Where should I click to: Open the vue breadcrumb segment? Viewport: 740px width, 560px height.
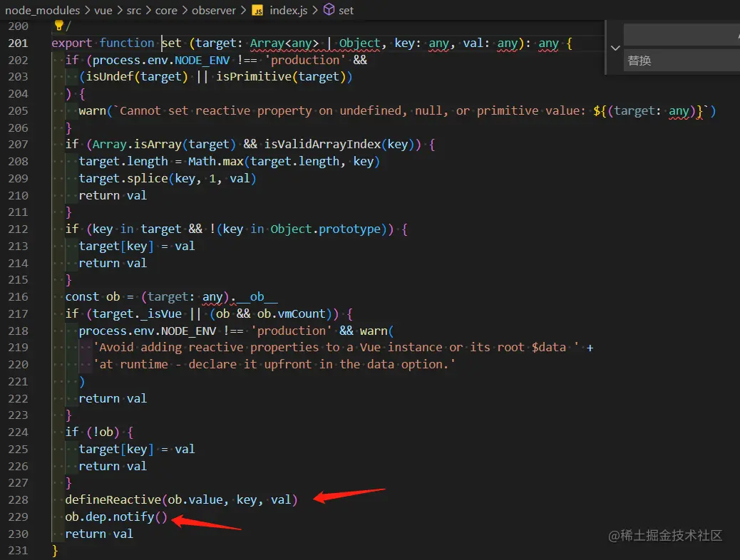pos(103,11)
